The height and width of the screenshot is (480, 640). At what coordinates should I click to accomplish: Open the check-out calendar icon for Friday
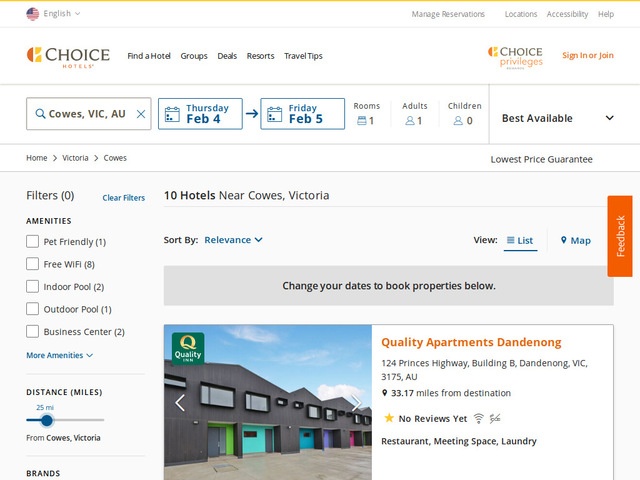pos(275,114)
